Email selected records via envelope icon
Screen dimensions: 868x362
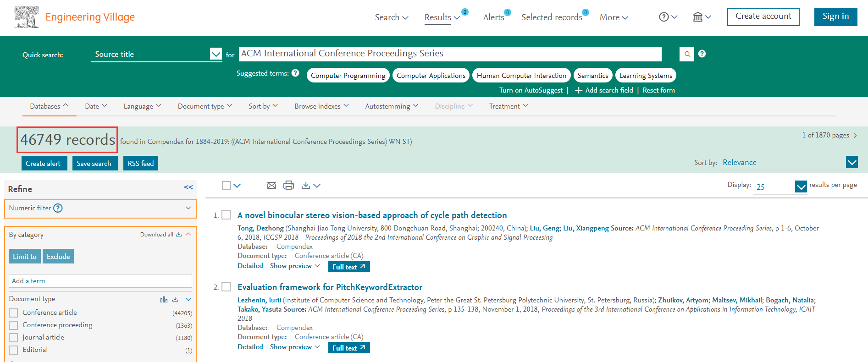(x=271, y=185)
